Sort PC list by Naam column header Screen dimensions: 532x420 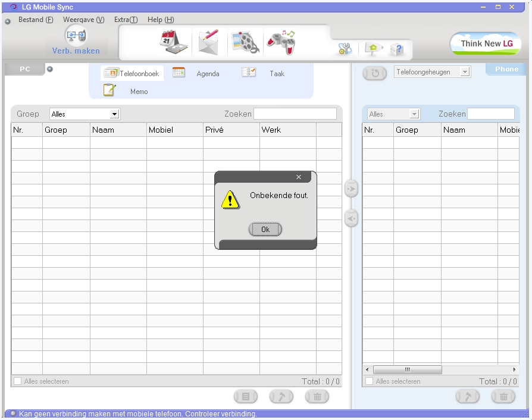tap(118, 130)
